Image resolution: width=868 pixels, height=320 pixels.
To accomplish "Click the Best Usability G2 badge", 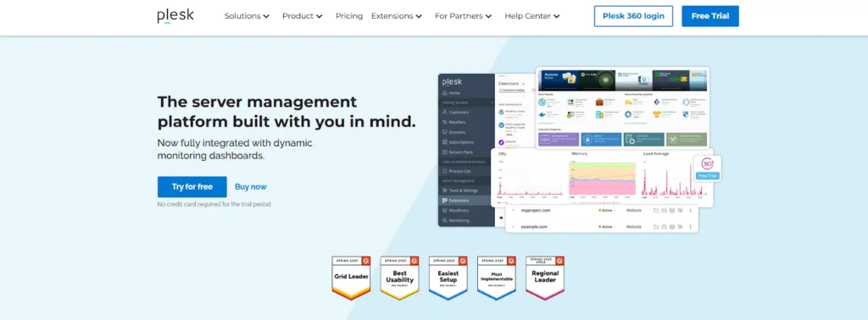I will (x=400, y=278).
